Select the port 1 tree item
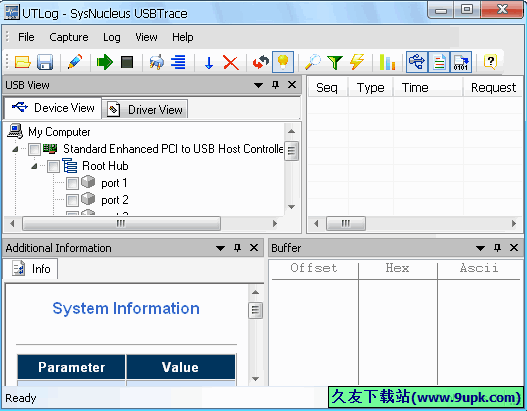The height and width of the screenshot is (411, 527). coord(114,183)
